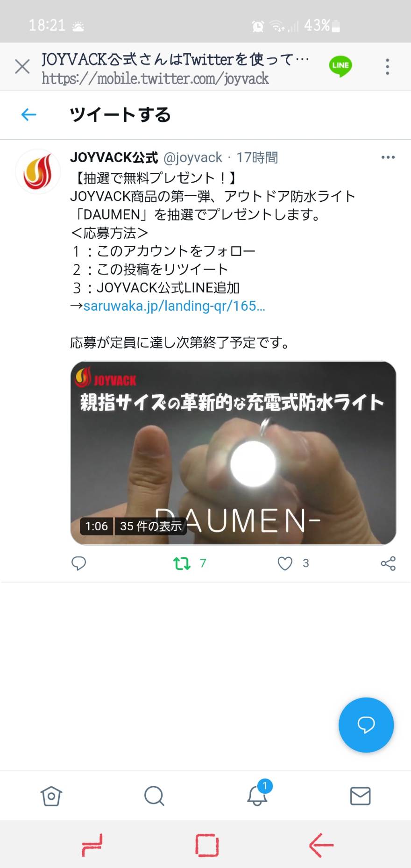Switch to the Home tab
411x868 pixels.
pyautogui.click(x=51, y=796)
